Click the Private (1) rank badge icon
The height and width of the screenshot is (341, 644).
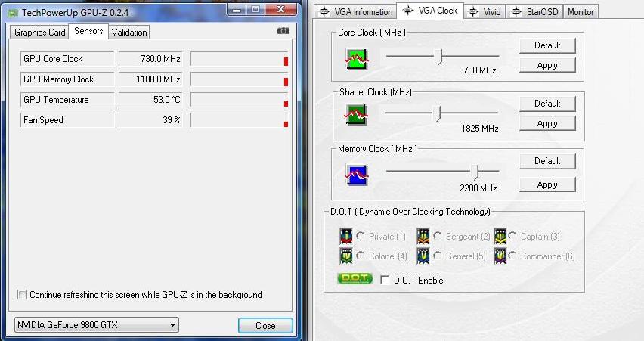[x=346, y=236]
